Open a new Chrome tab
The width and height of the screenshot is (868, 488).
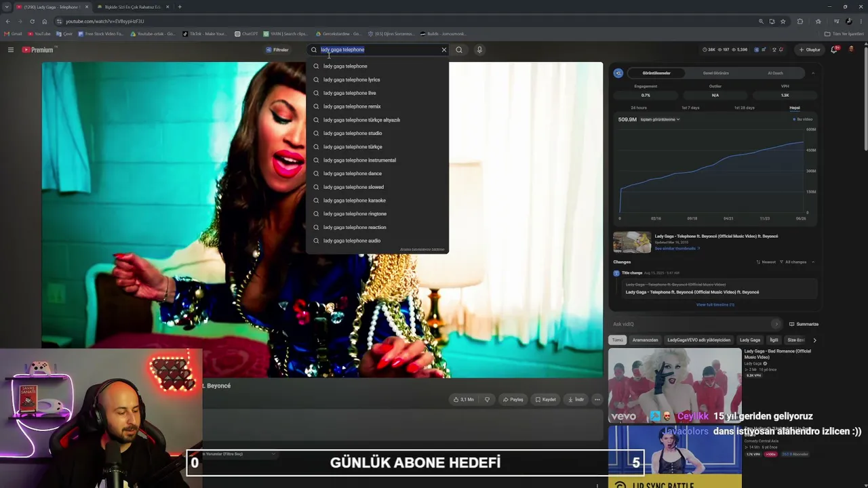[180, 7]
